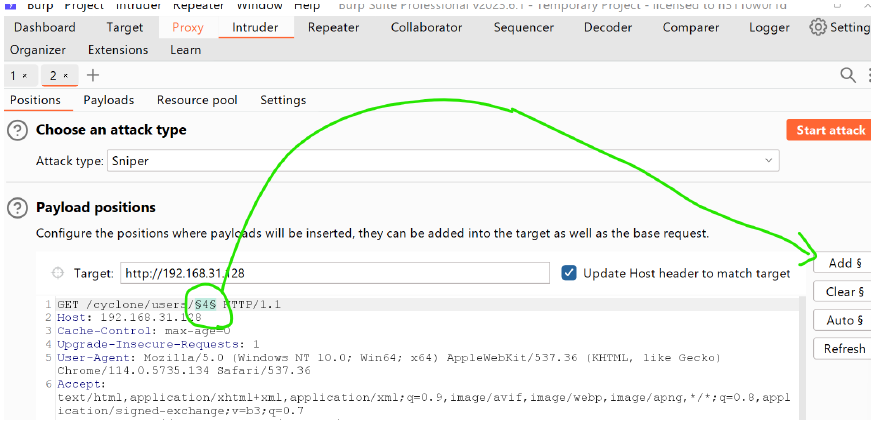Switch to the Payloads sub-tab
The height and width of the screenshot is (424, 875).
[x=109, y=100]
